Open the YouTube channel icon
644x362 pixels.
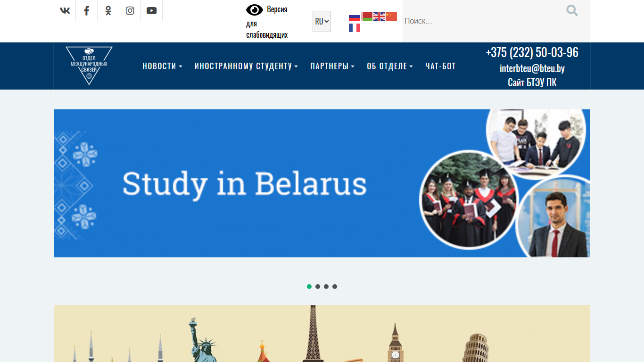(x=151, y=11)
